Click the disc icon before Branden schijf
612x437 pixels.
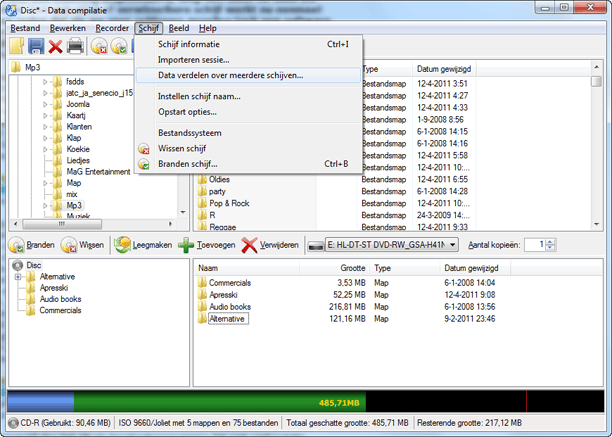pos(144,164)
